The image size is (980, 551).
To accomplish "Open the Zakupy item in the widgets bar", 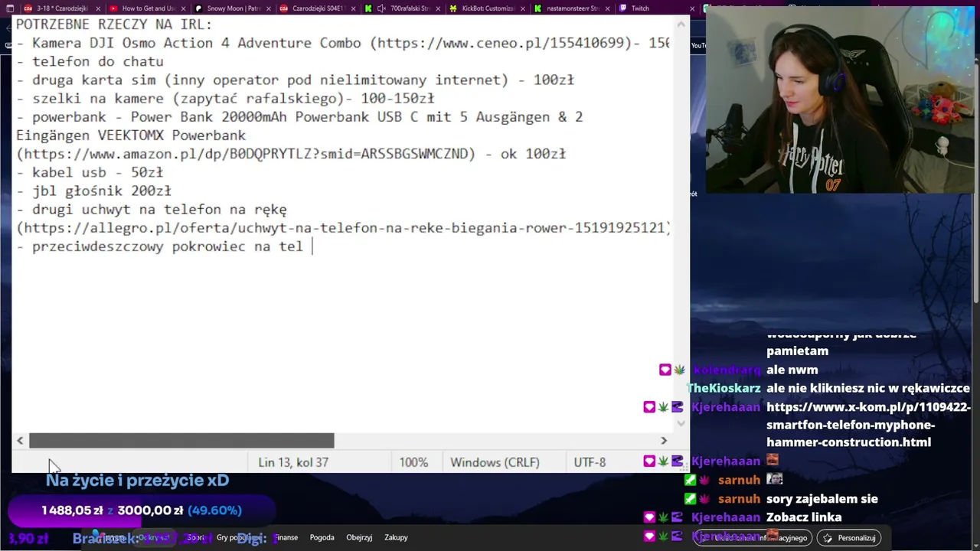I will tap(396, 537).
